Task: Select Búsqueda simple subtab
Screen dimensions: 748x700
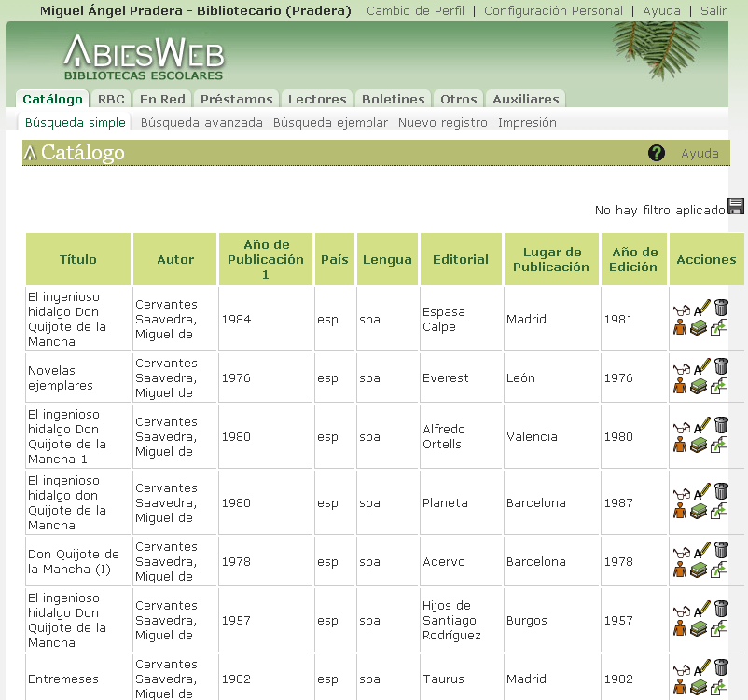Action: tap(75, 122)
